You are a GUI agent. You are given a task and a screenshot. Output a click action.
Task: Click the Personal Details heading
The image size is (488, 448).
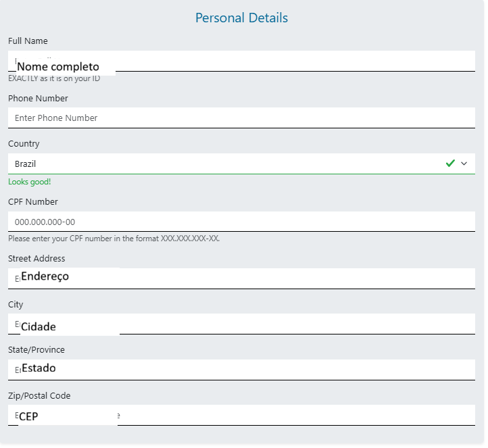(241, 18)
